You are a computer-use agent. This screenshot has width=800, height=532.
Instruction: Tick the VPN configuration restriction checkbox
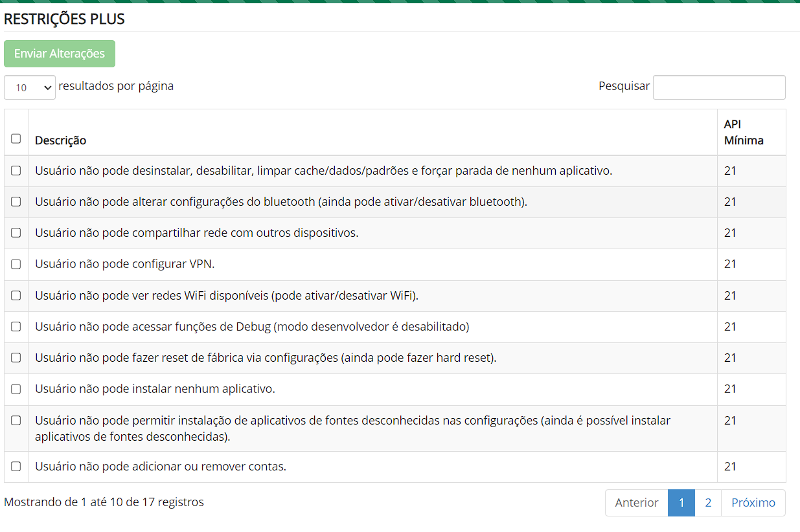16,264
